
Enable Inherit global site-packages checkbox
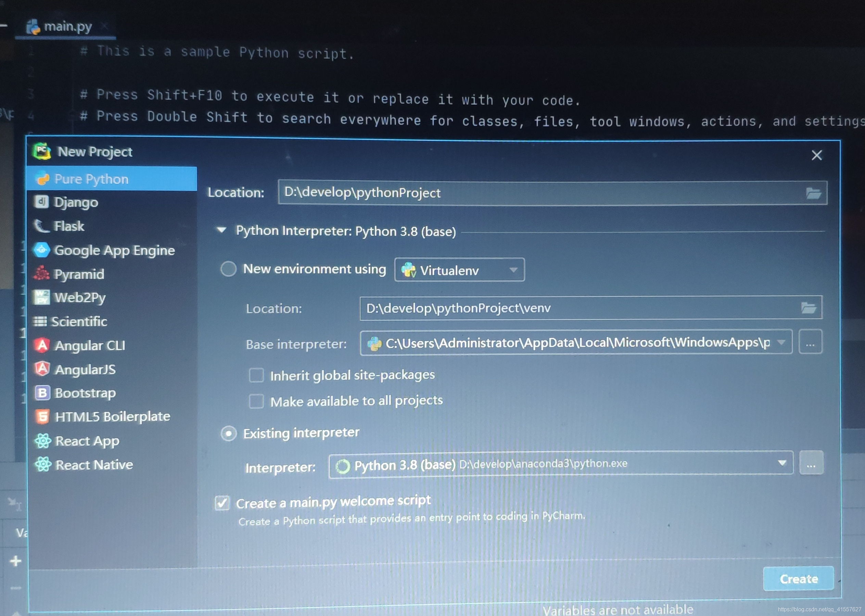pos(255,375)
